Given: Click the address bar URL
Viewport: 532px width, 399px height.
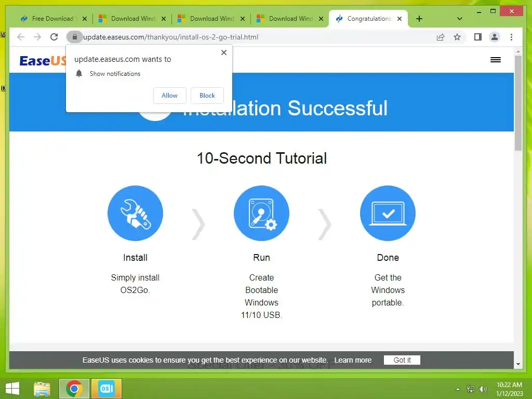Looking at the screenshot, I should 170,37.
